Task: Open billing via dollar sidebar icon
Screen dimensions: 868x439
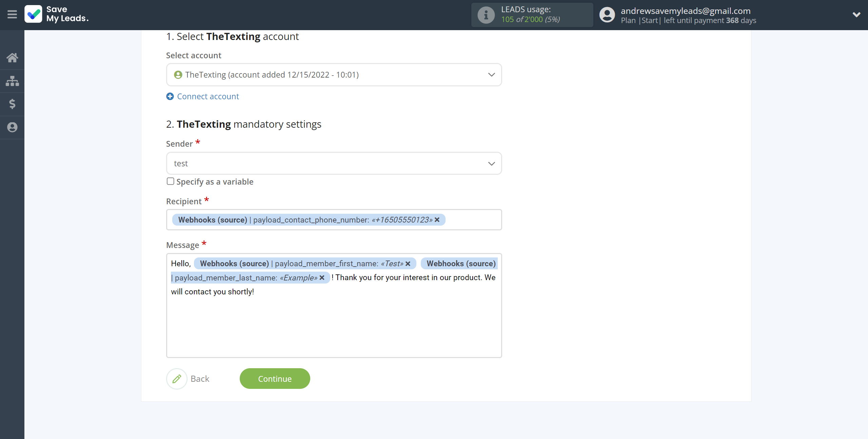Action: 12,104
